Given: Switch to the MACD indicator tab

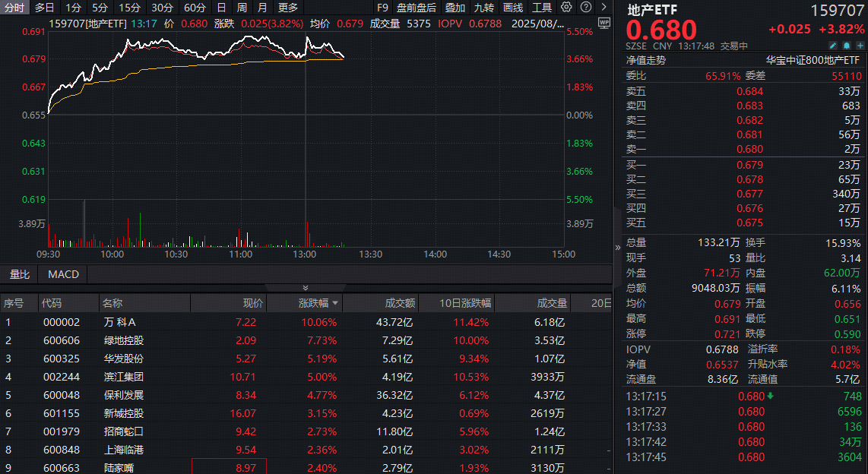Looking at the screenshot, I should [63, 273].
